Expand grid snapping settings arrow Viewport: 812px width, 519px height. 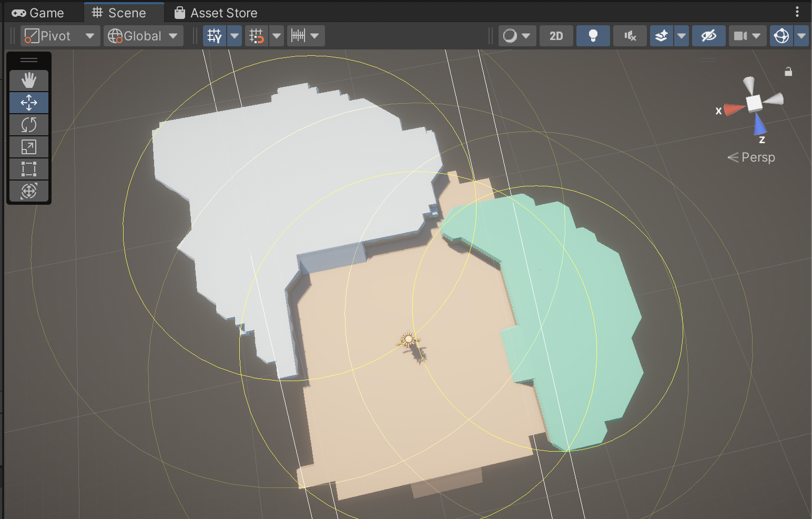pyautogui.click(x=277, y=36)
